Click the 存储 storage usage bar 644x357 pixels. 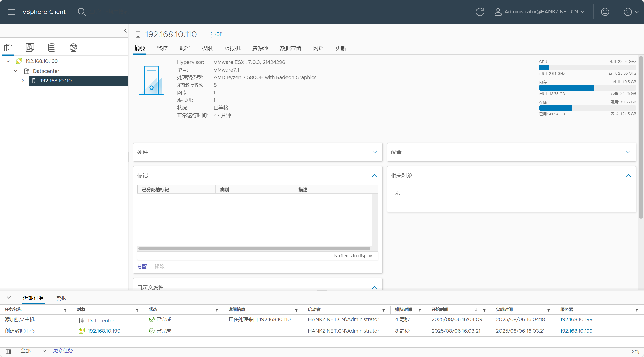pos(587,108)
